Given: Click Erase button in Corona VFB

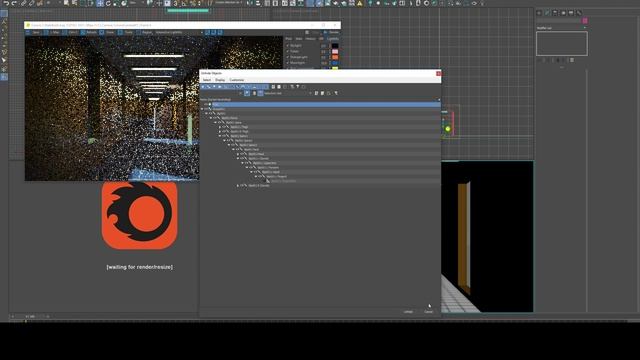Looking at the screenshot, I should pos(107,32).
